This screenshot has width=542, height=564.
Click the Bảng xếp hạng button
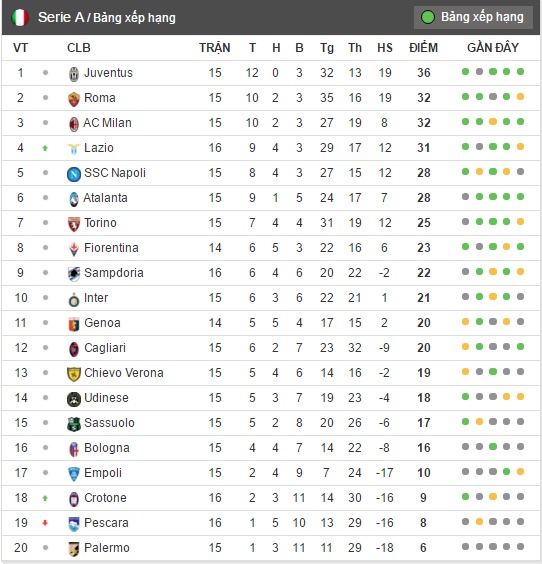click(x=473, y=17)
